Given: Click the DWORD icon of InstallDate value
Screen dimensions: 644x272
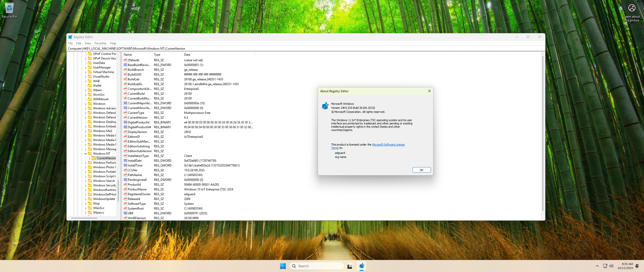Looking at the screenshot, I should click(125, 160).
